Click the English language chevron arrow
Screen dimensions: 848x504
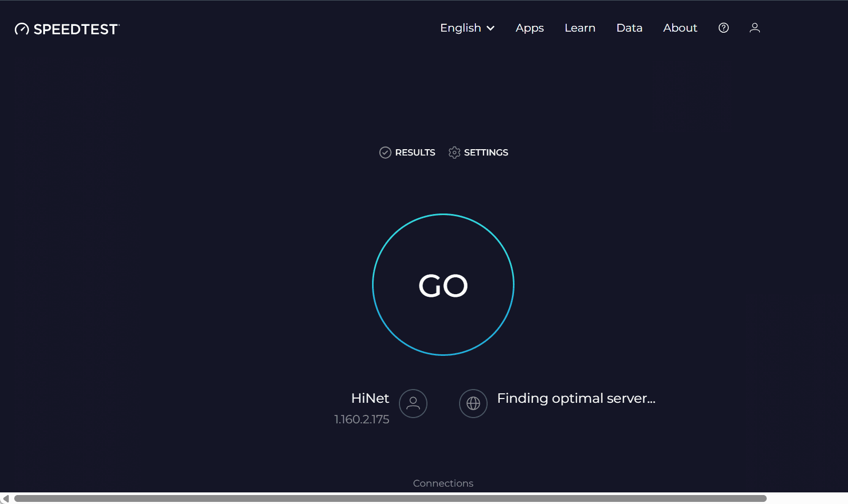click(x=491, y=29)
